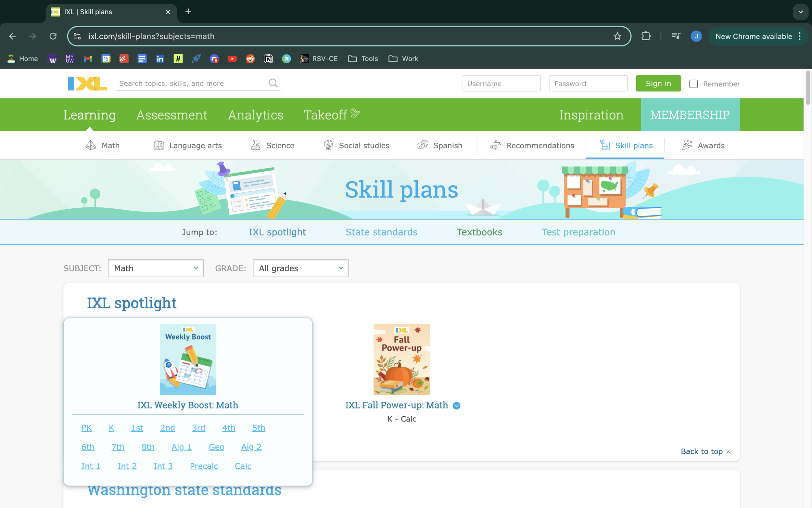
Task: Open the YouTube bookmark icon
Action: (232, 59)
